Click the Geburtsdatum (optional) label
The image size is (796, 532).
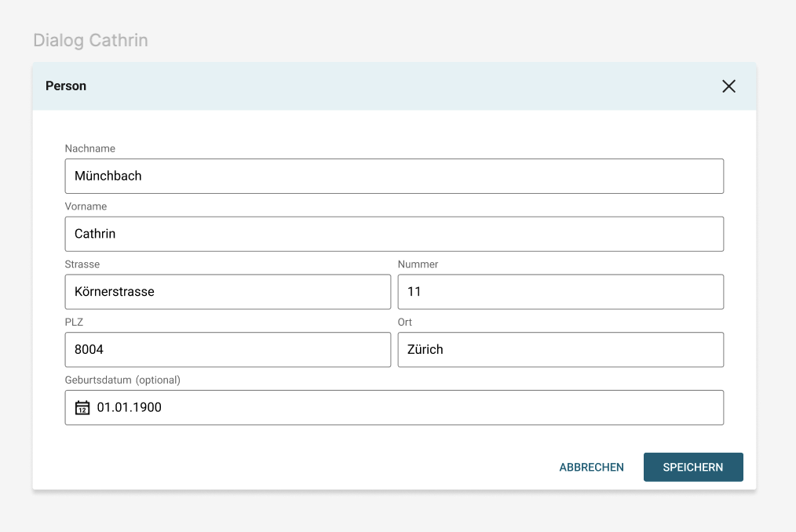click(122, 380)
